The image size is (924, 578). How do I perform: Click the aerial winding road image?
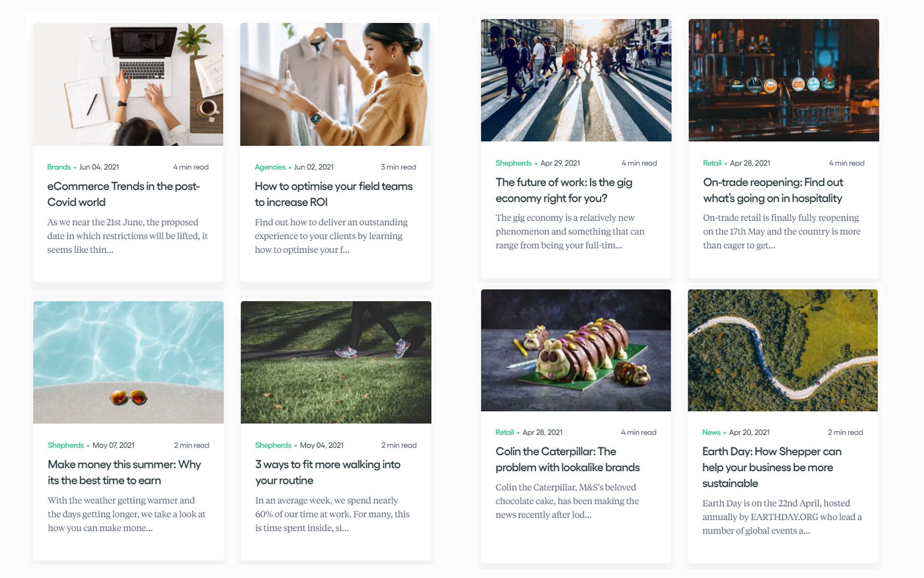point(783,350)
